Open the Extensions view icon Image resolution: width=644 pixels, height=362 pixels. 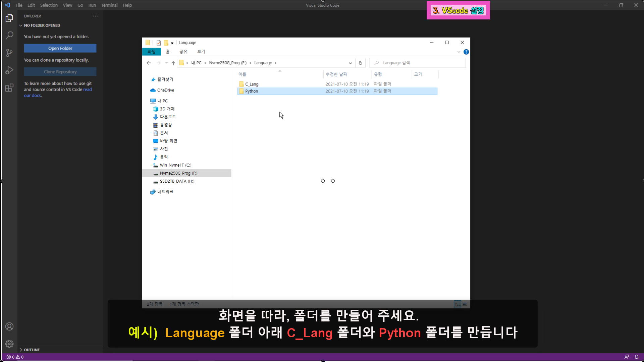tap(9, 88)
